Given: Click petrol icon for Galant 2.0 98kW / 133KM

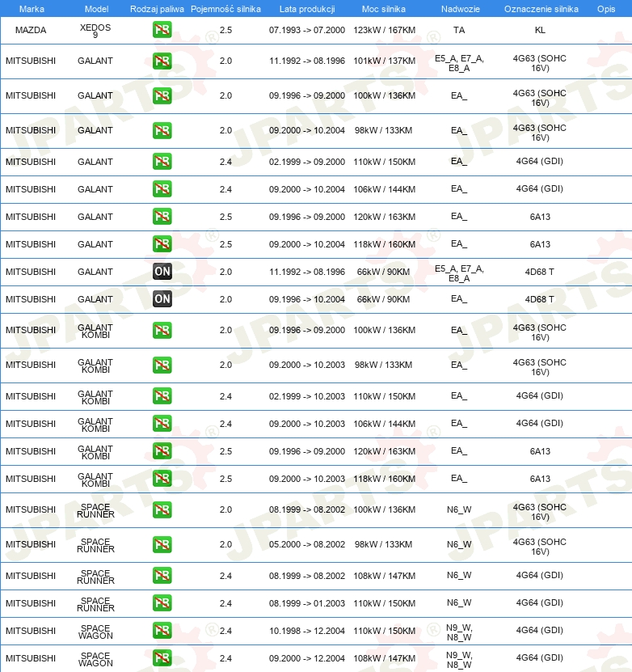Looking at the screenshot, I should [162, 130].
